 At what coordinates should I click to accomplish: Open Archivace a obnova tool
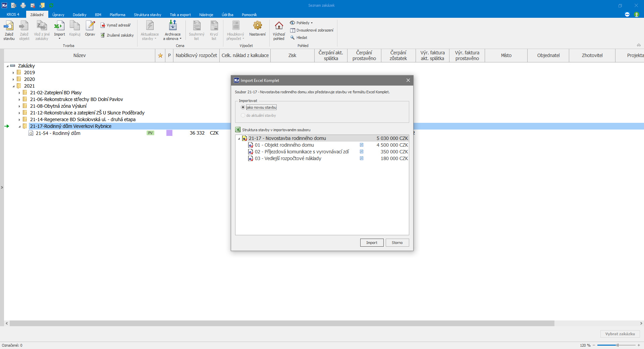pyautogui.click(x=172, y=26)
